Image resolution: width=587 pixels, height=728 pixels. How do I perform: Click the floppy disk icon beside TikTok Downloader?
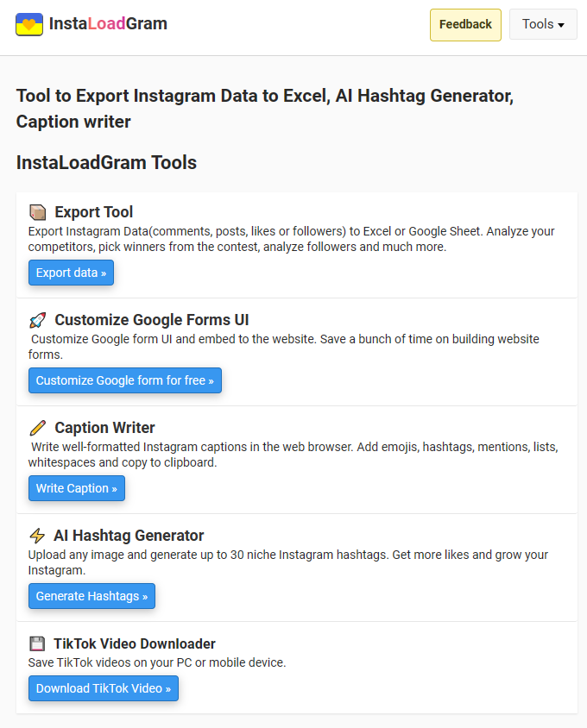tap(37, 643)
